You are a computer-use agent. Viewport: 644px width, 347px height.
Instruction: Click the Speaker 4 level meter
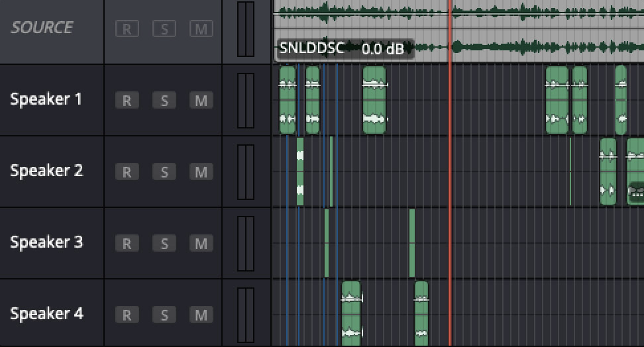point(246,315)
